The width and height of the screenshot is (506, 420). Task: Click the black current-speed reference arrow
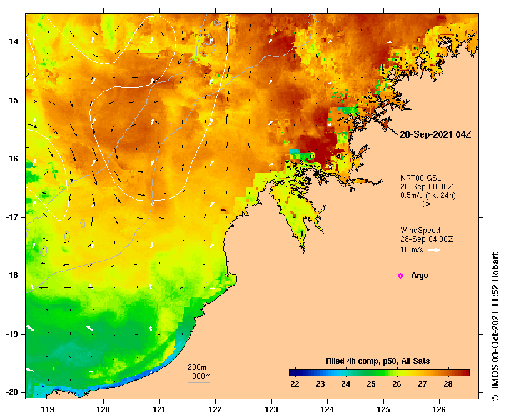[x=419, y=204]
